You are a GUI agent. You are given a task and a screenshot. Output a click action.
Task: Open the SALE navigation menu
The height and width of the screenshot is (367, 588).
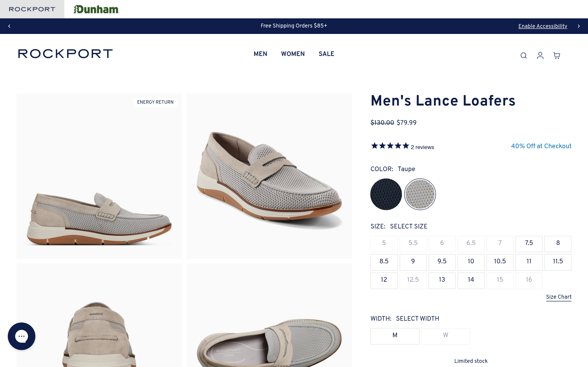[x=326, y=54]
